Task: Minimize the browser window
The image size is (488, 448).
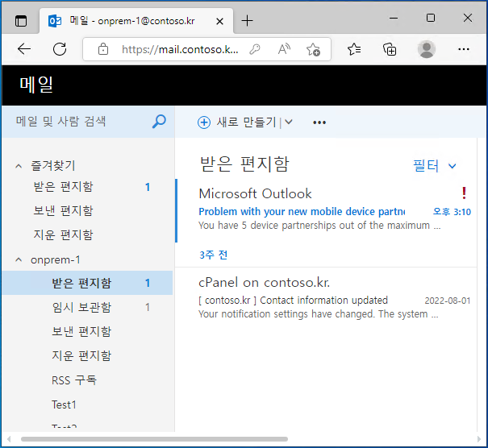Action: point(394,18)
